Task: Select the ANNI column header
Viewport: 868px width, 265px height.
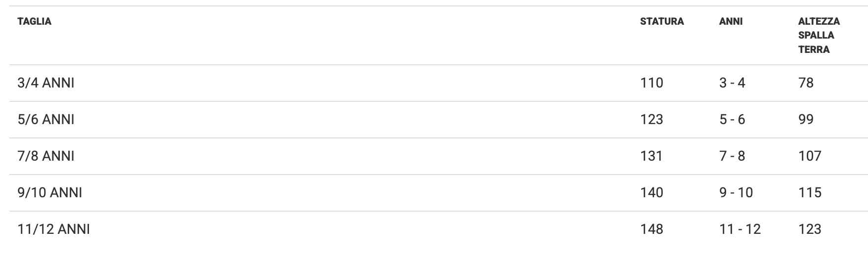Action: pos(731,21)
